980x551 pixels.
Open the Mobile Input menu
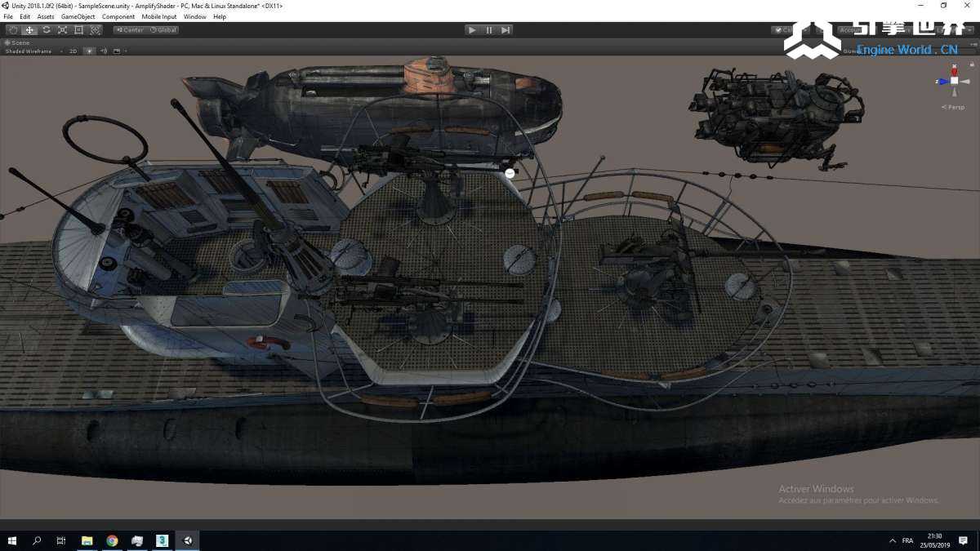(x=158, y=16)
